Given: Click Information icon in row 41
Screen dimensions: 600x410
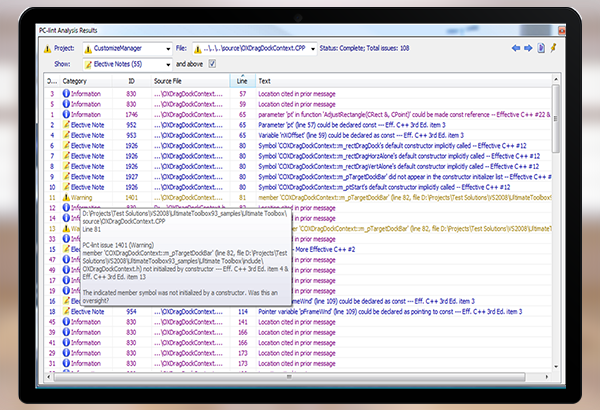Looking at the screenshot, I should click(x=66, y=342).
